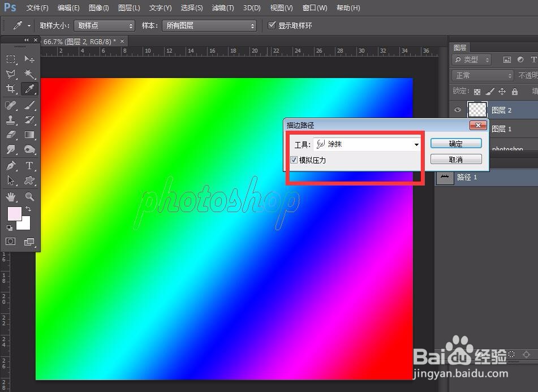Open the 文字(Y) menu

[x=160, y=7]
